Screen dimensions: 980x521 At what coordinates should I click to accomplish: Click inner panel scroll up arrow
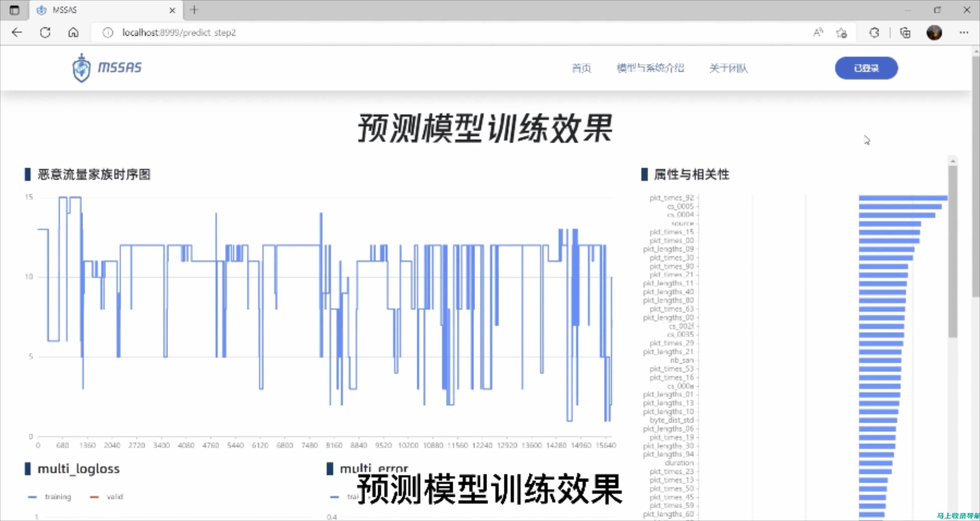pos(953,161)
